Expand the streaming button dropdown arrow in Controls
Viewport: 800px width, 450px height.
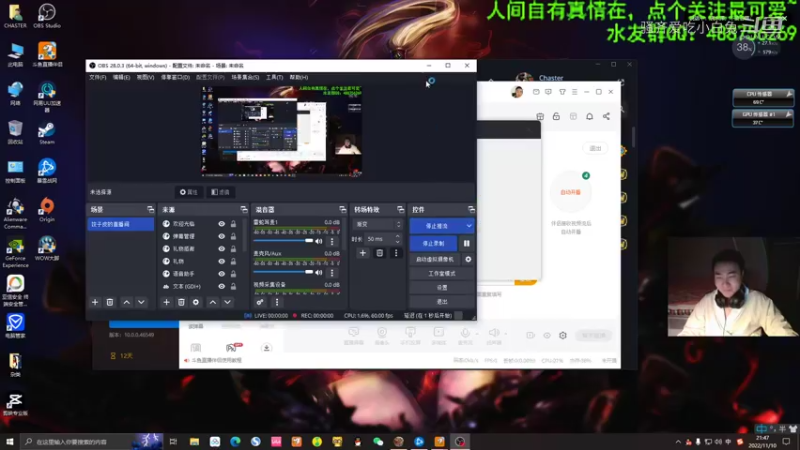tap(469, 226)
